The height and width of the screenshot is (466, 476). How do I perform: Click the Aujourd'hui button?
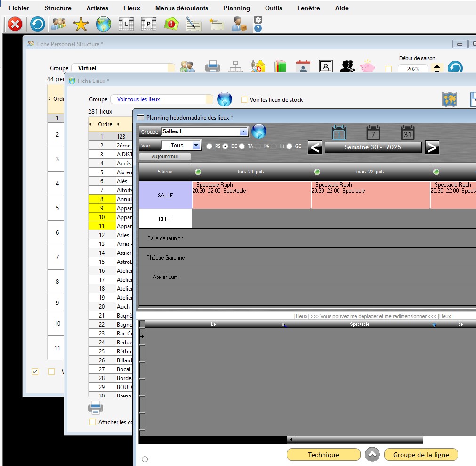click(165, 156)
